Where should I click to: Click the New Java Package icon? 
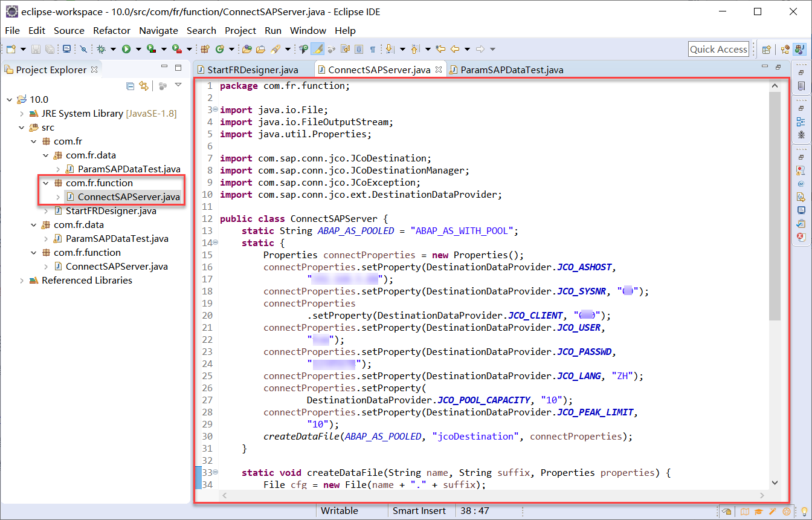[x=205, y=49]
